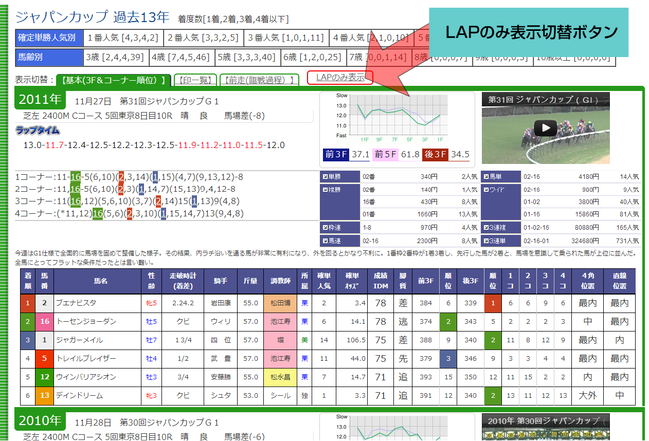649x441 pixels.
Task: Toggle the 枠連 payout checkbox
Action: (x=325, y=227)
